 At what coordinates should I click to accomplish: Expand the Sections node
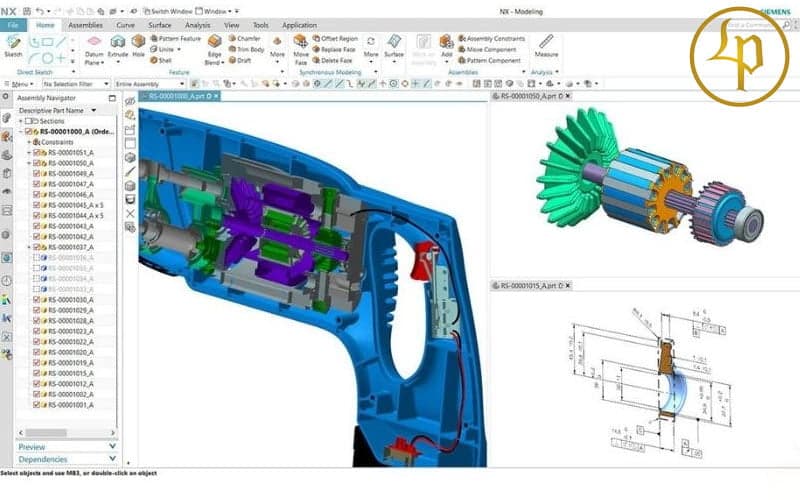click(x=21, y=121)
